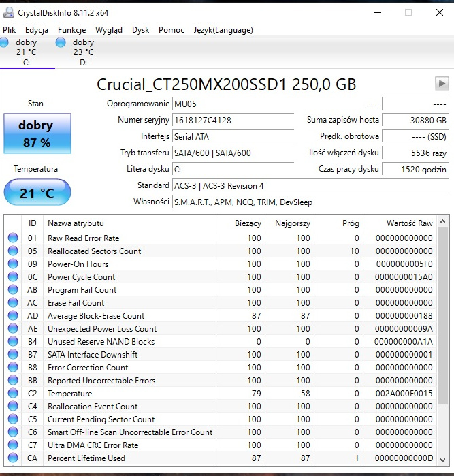Click the scroll up arrow of attribute list
Screen dimensions: 454x476
point(443,222)
